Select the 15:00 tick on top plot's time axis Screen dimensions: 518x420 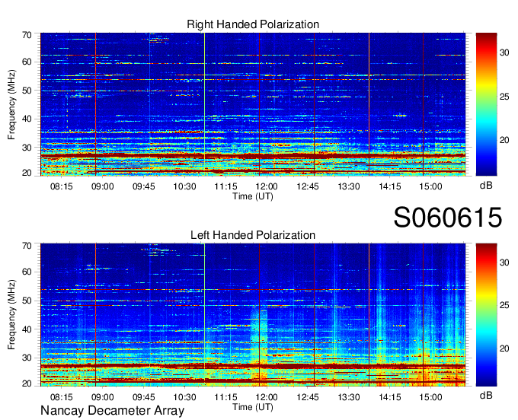[431, 186]
